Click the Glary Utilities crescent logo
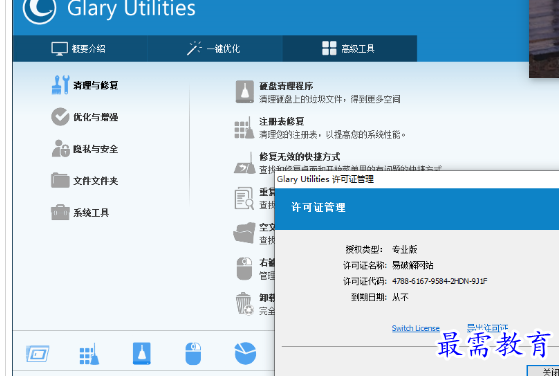The image size is (559, 376). point(39,9)
